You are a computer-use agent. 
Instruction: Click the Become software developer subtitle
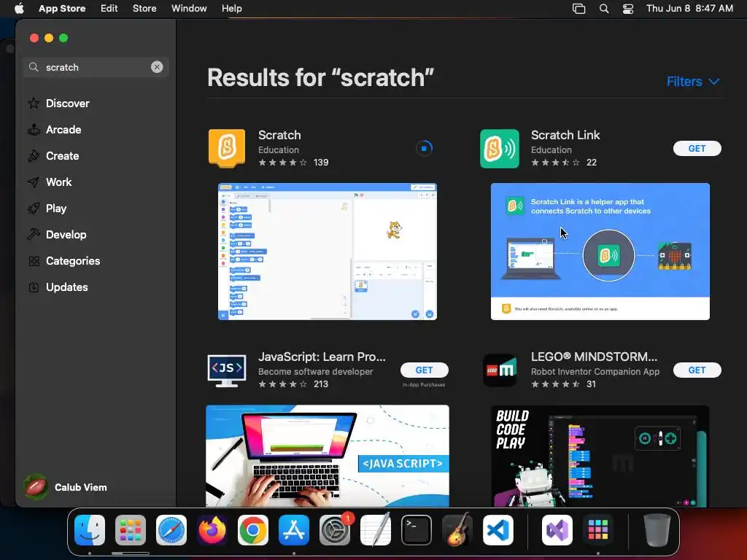tap(315, 371)
